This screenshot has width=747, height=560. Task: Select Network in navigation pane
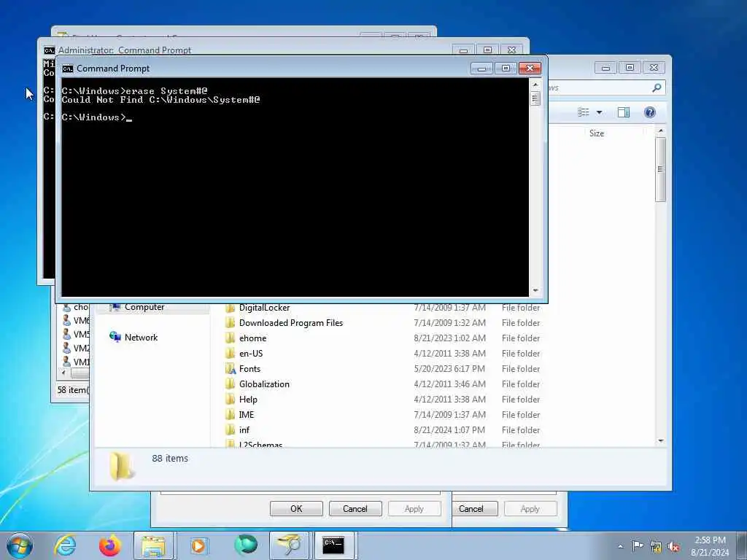pyautogui.click(x=141, y=337)
